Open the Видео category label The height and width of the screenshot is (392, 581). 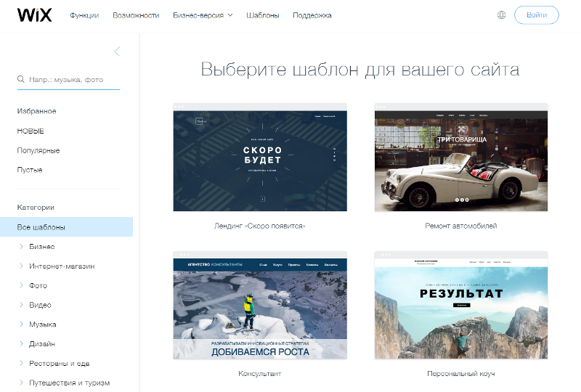[40, 305]
